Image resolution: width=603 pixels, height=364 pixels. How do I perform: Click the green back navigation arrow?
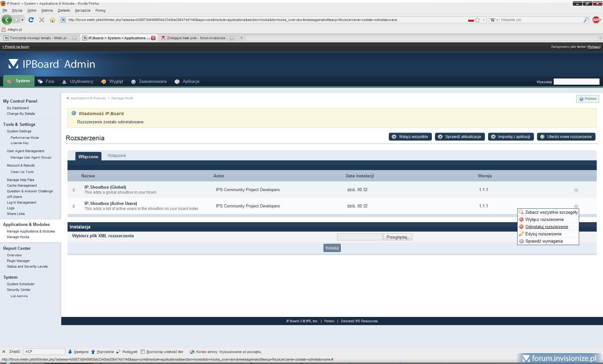coord(7,20)
